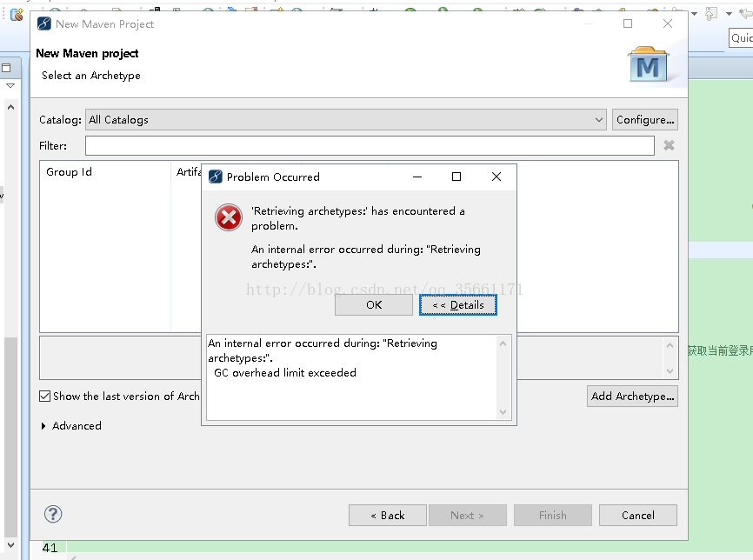
Task: Close the Problem Occurred dialog
Action: coord(496,177)
